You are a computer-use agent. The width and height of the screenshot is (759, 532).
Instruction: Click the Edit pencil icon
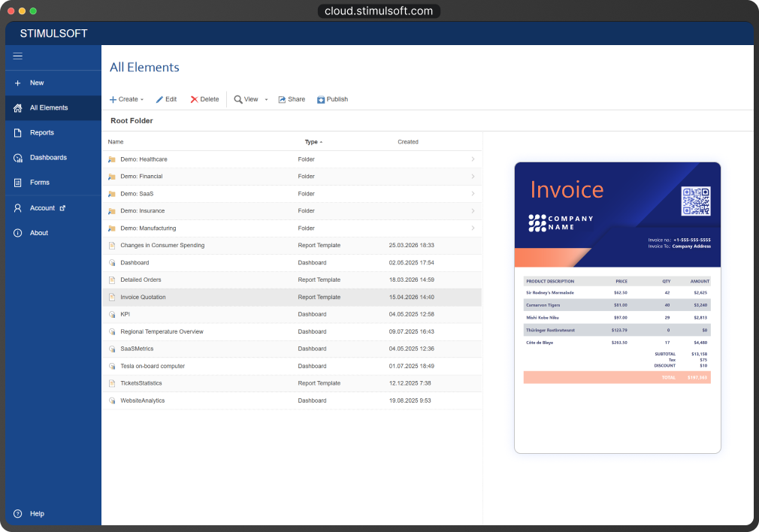(159, 99)
